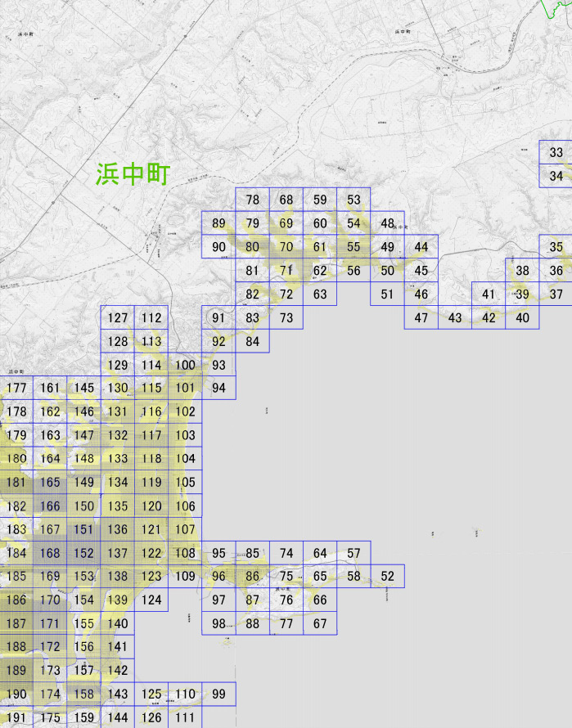
Task: Select grid tile numbered 33
Action: (556, 152)
